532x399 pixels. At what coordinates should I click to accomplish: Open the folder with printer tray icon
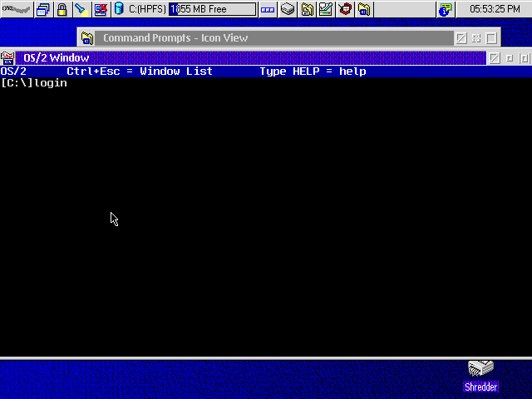click(x=307, y=9)
